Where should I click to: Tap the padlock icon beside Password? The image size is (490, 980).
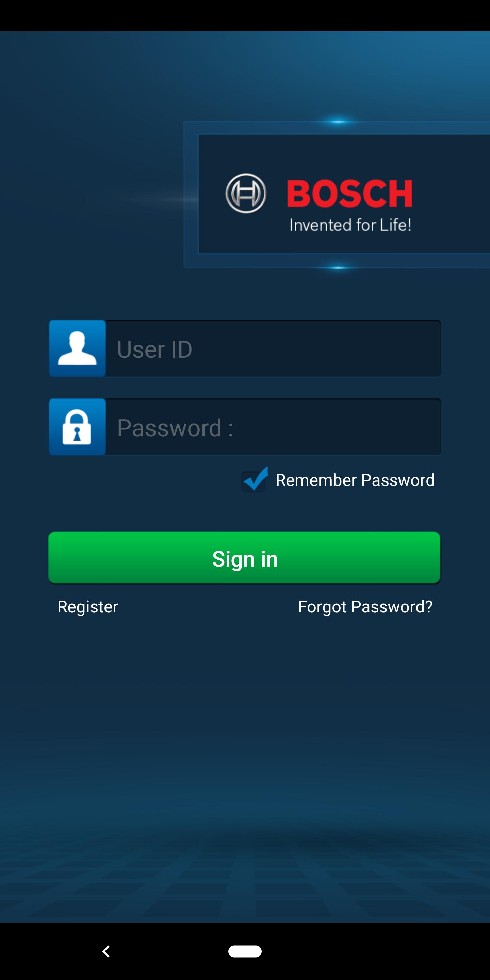coord(77,427)
